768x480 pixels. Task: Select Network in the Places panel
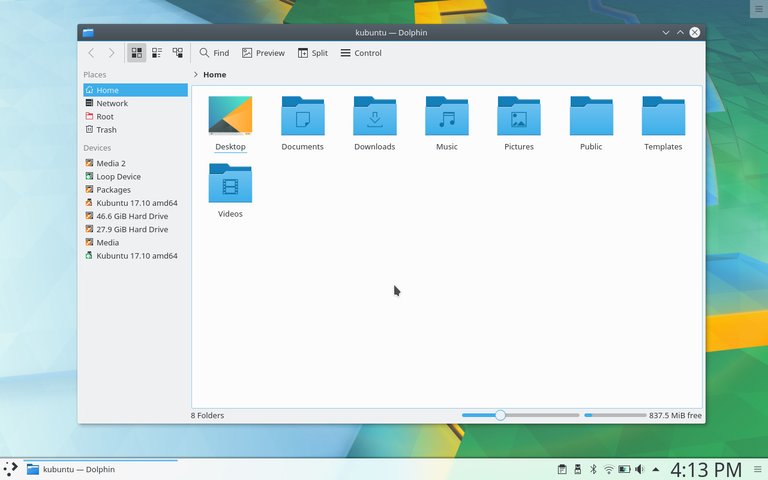coord(111,103)
